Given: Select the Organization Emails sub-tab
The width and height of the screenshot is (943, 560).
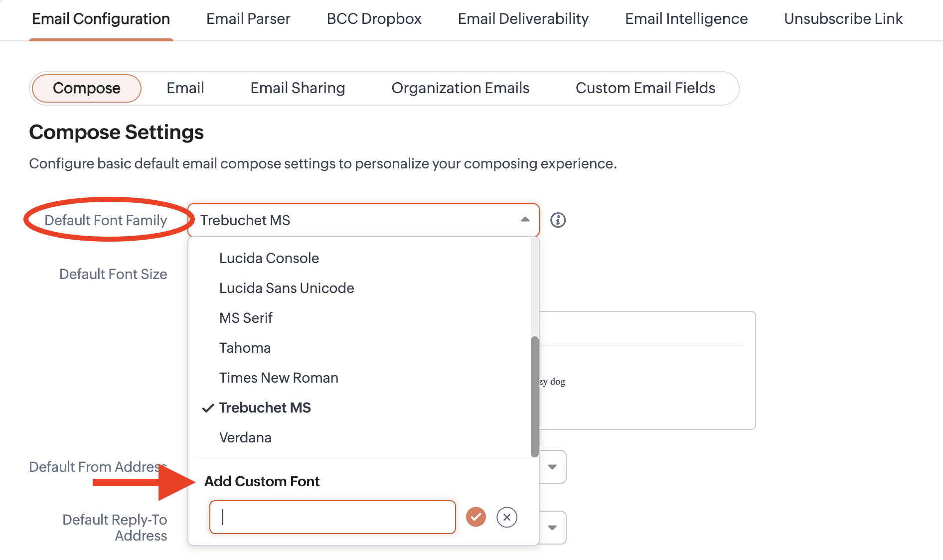Looking at the screenshot, I should point(460,88).
